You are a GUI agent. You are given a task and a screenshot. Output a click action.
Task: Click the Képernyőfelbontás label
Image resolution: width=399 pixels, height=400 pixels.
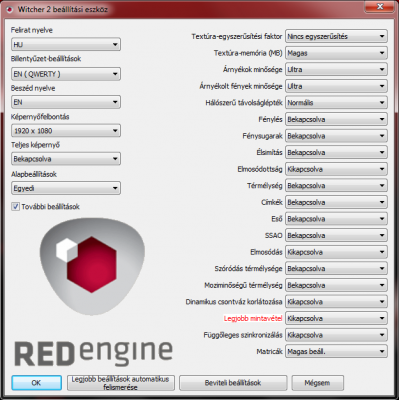coord(40,117)
